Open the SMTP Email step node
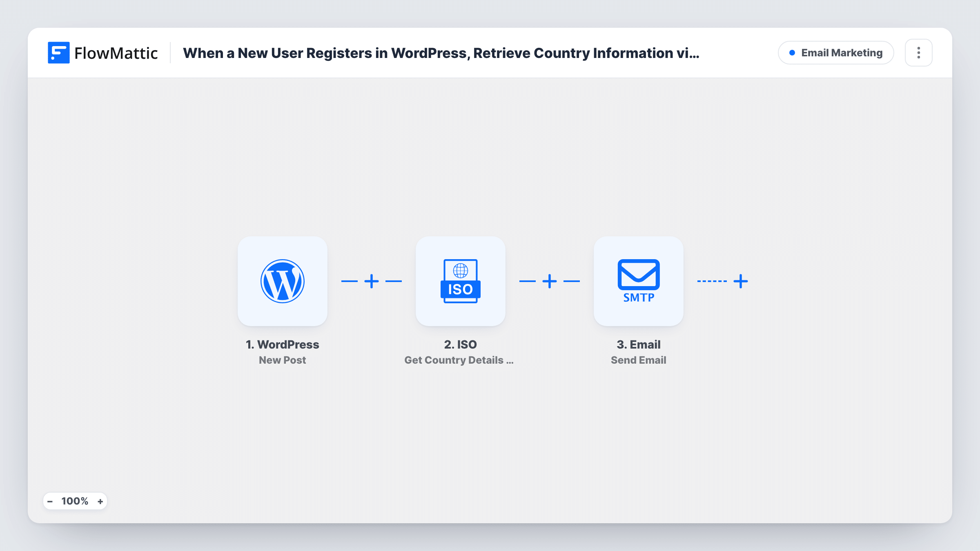 click(x=638, y=281)
